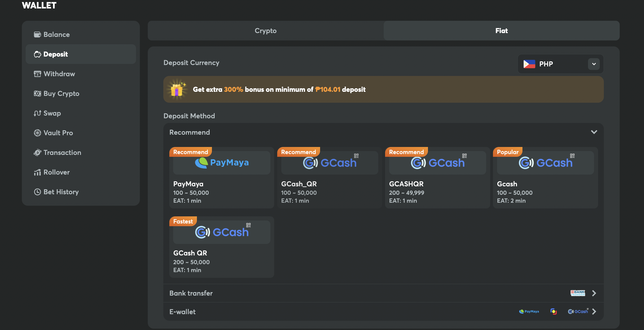Click the Swap arrows icon

(37, 113)
